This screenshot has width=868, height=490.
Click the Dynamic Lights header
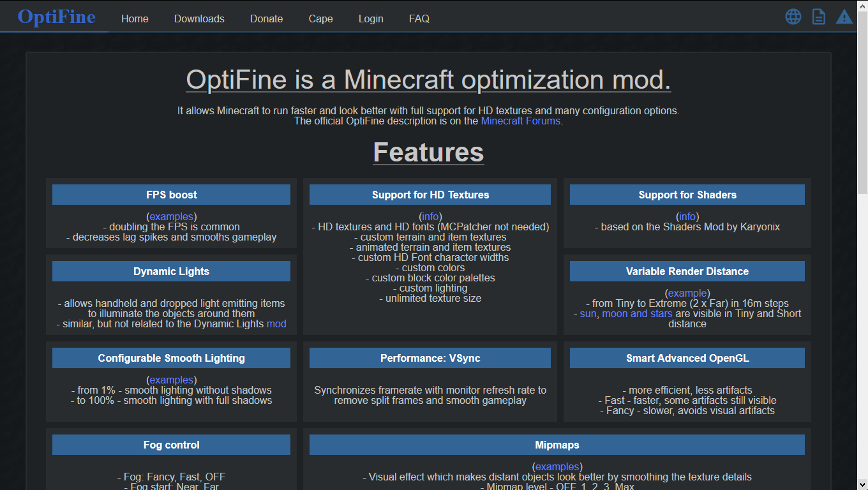coord(171,271)
